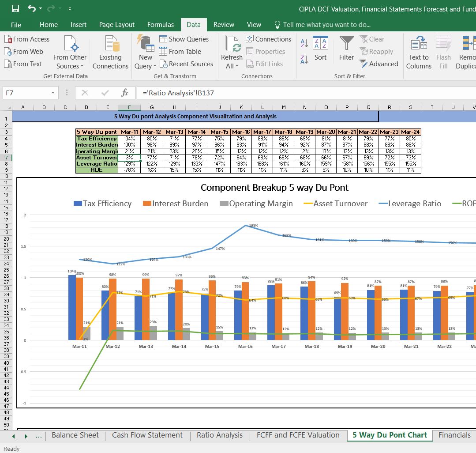476x453 pixels.
Task: Open the View ribbon tab
Action: [x=254, y=25]
